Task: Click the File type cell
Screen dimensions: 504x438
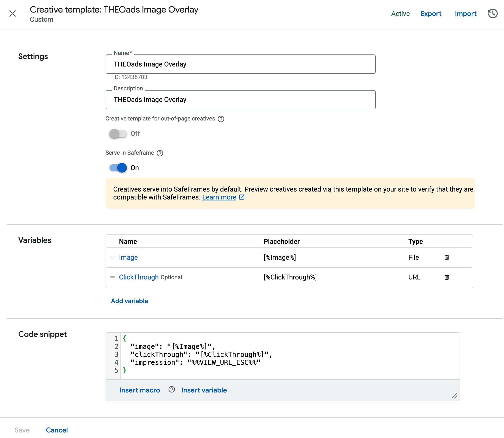Action: (x=414, y=257)
